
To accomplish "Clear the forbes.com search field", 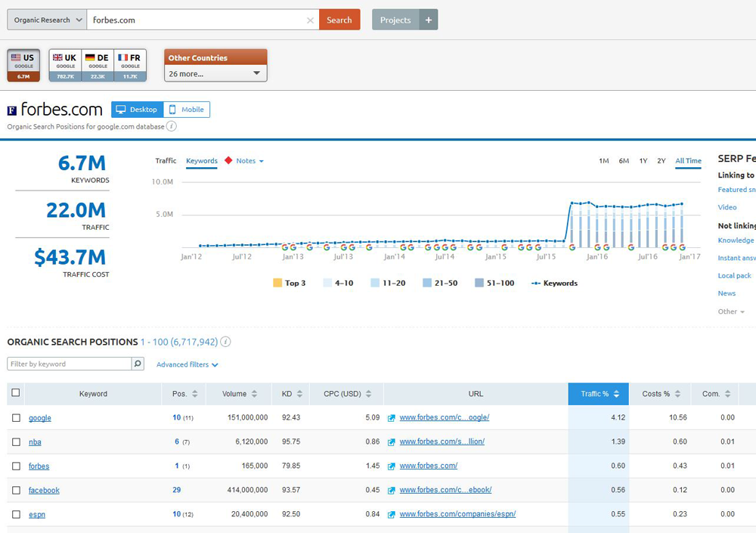I will pos(310,20).
